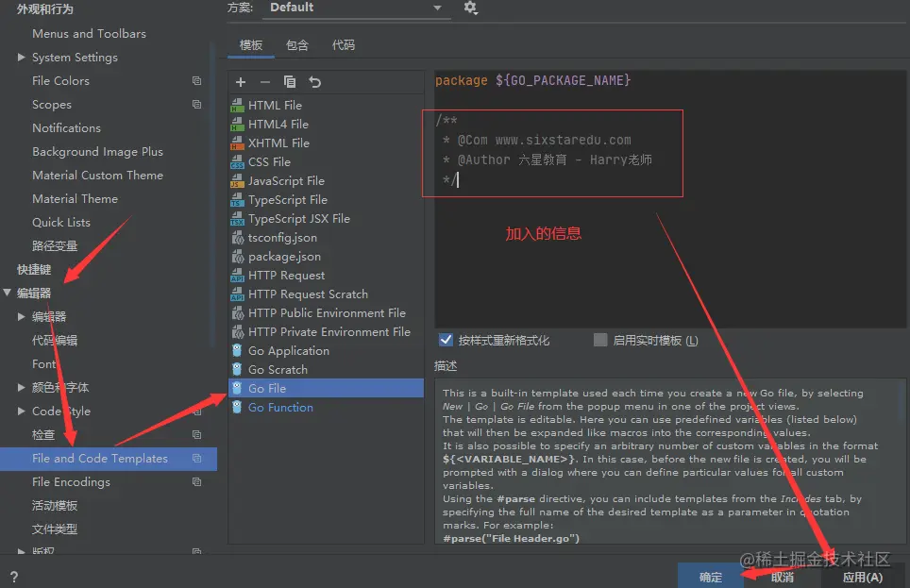Click the reset to default undo icon
Screen dimensions: 910x588
[x=314, y=82]
